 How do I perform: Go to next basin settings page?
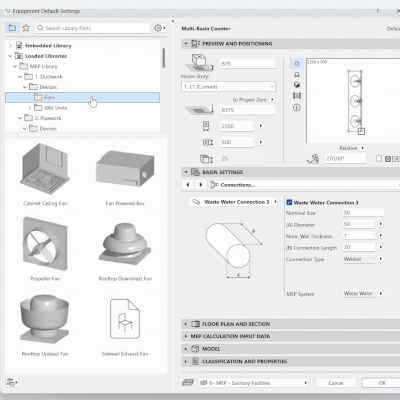[201, 185]
